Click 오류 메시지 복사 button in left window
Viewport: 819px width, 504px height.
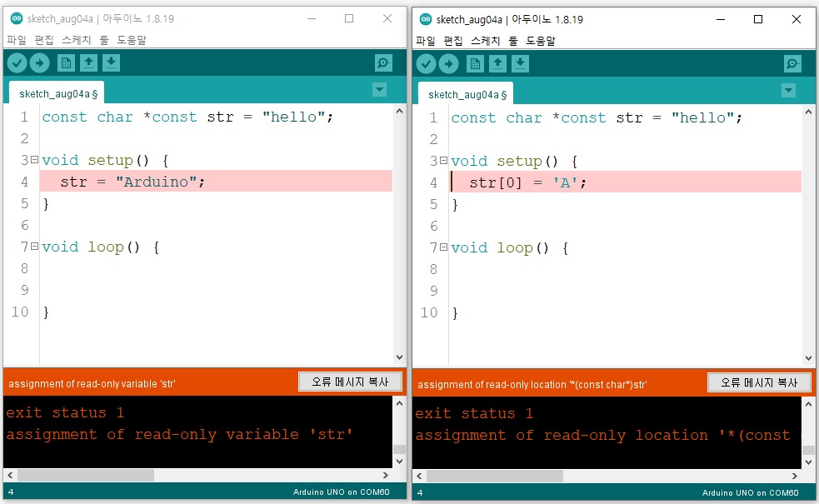(x=351, y=382)
